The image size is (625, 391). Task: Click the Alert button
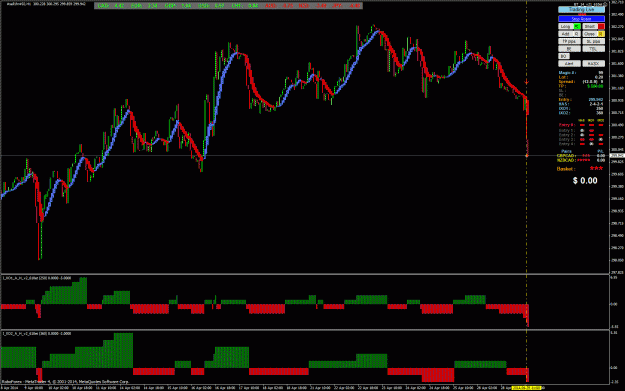click(569, 64)
